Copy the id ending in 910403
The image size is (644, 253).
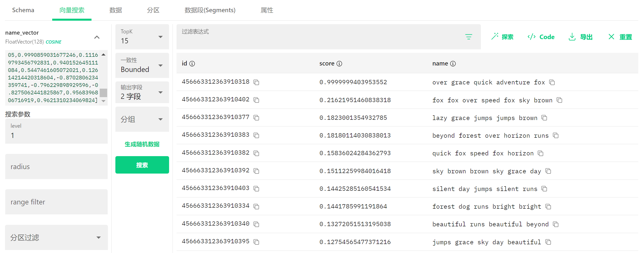(x=256, y=189)
